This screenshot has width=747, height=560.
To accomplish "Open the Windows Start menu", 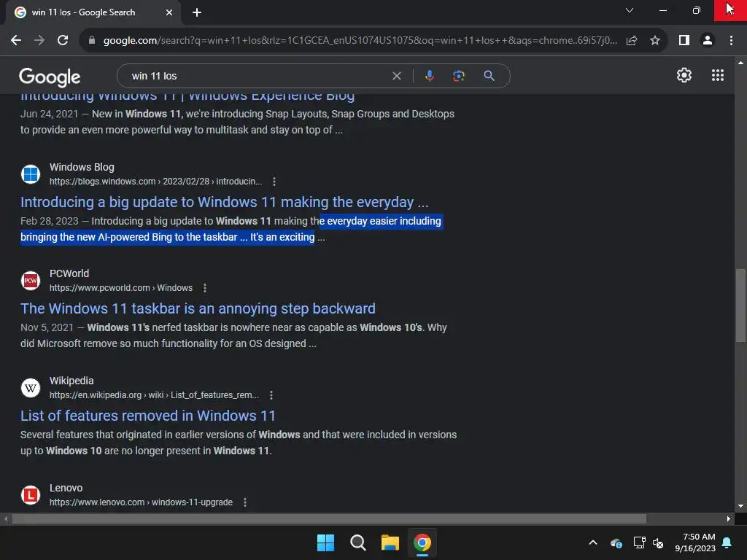I will [x=326, y=542].
